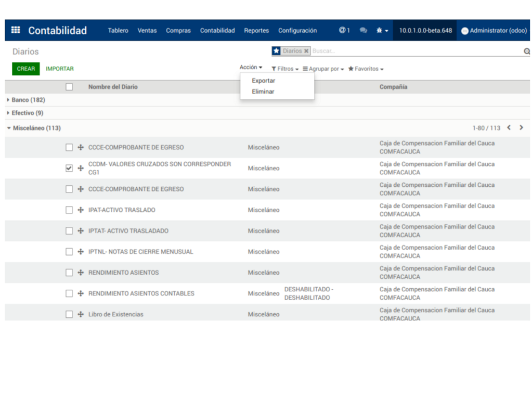Remove the Diarios filter tag

[x=306, y=51]
